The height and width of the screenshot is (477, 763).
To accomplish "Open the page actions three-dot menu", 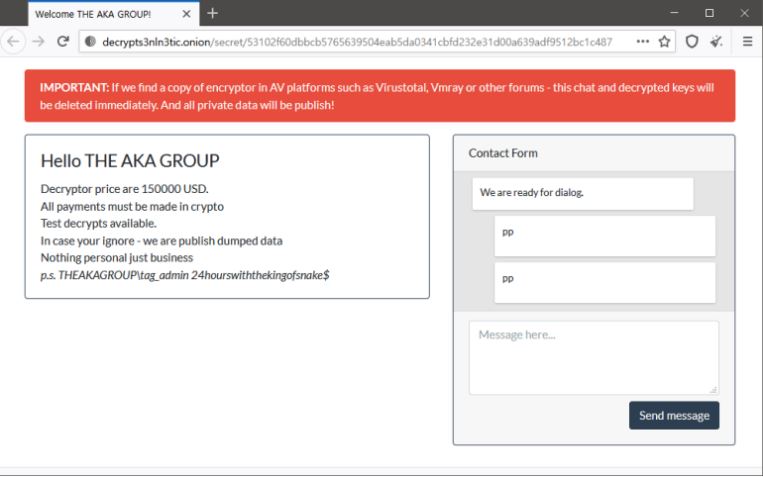I will coord(642,41).
